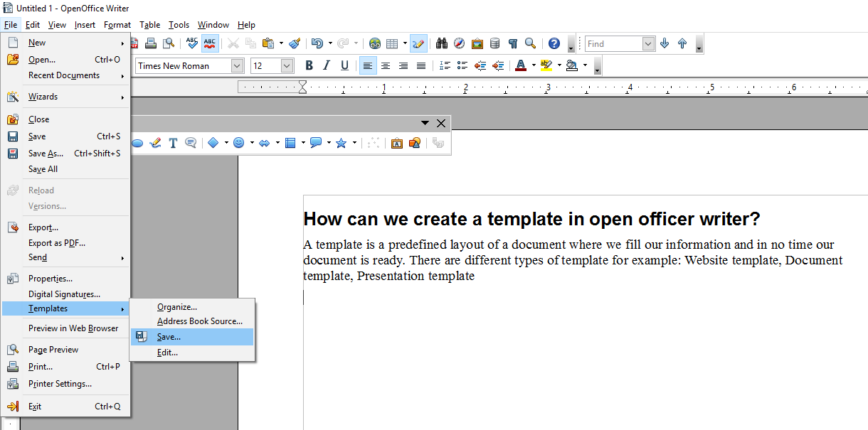Image resolution: width=868 pixels, height=430 pixels.
Task: Open the Hyperlink dialog globe icon
Action: tap(375, 43)
